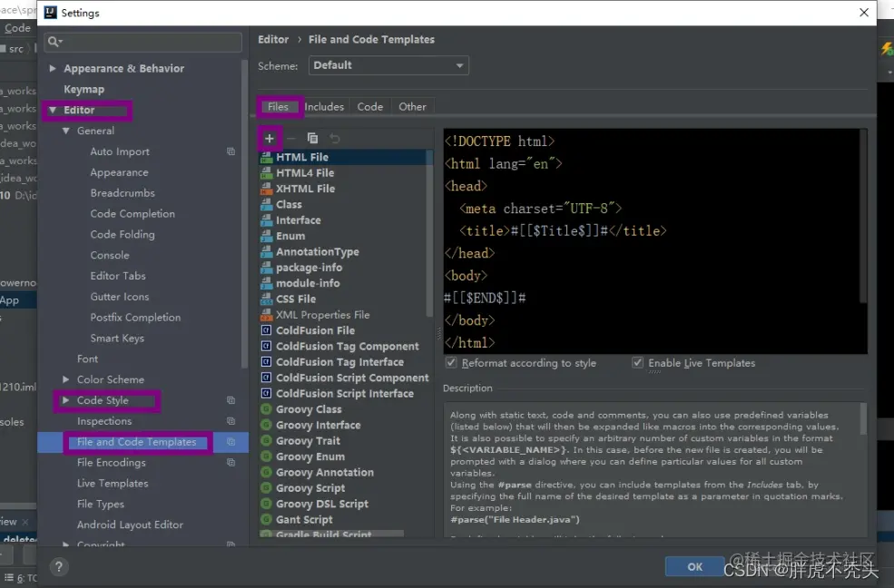Click project-level icon beside File Encodings
Image resolution: width=894 pixels, height=588 pixels.
coord(231,463)
